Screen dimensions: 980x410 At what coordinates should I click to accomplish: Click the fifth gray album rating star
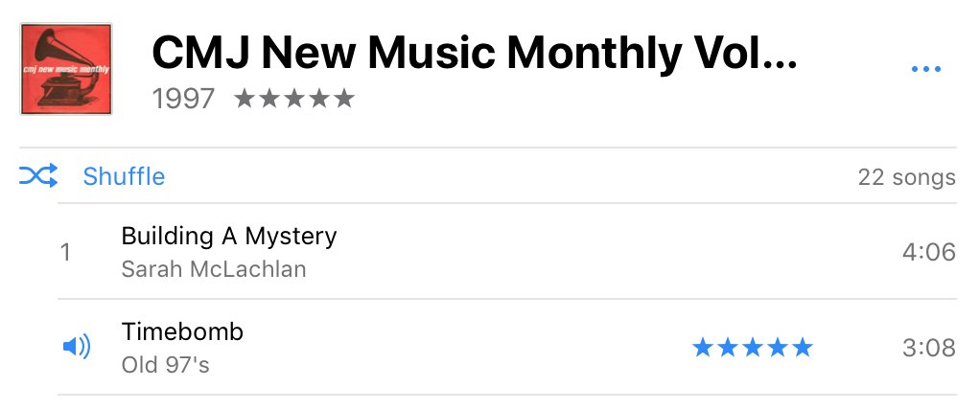pyautogui.click(x=343, y=99)
